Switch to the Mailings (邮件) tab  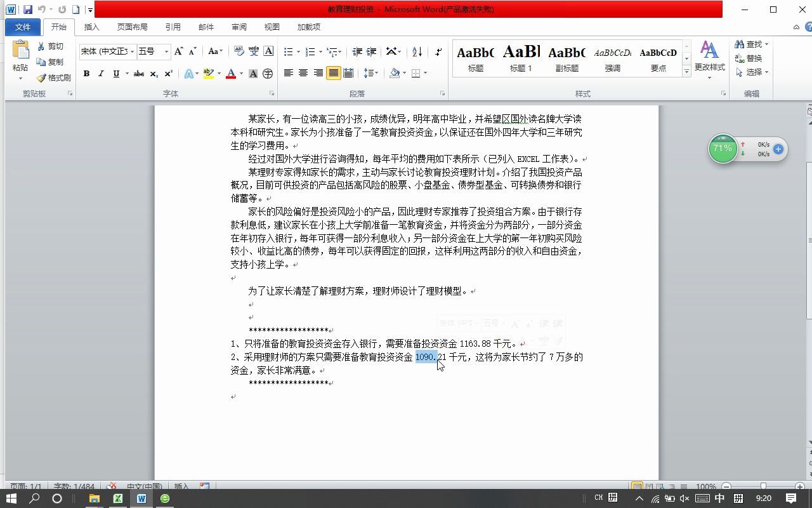tap(206, 27)
